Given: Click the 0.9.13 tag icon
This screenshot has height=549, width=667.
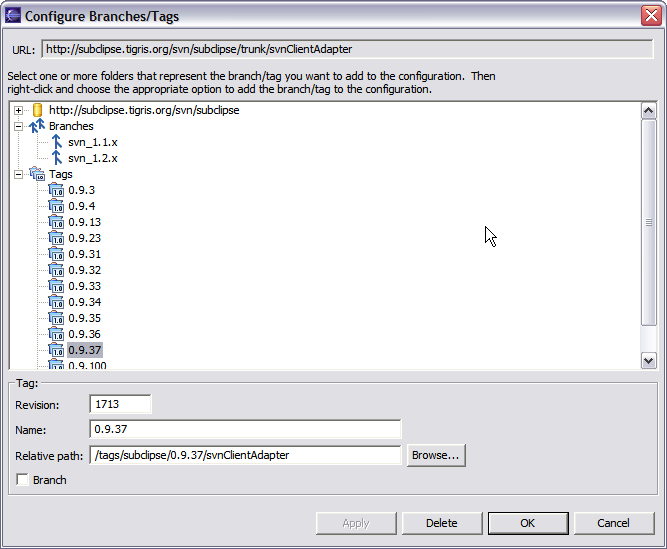Looking at the screenshot, I should pos(56,222).
